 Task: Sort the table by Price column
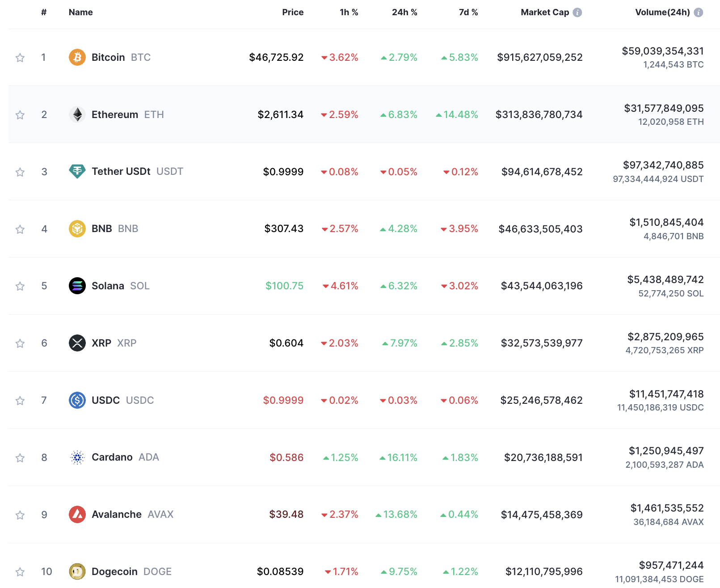293,13
